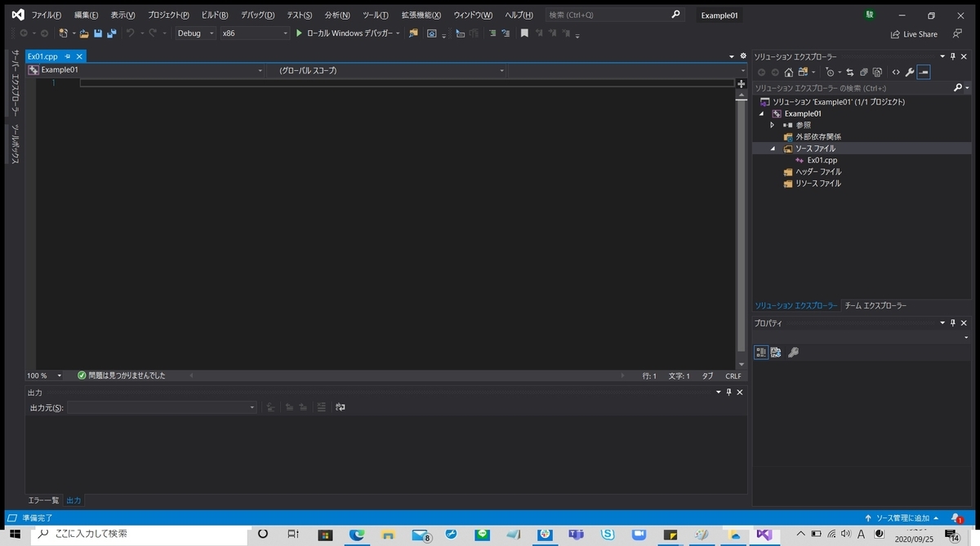Screen dimensions: 980x546
Task: Click the bookmark icon in the toolbar
Action: click(x=524, y=33)
